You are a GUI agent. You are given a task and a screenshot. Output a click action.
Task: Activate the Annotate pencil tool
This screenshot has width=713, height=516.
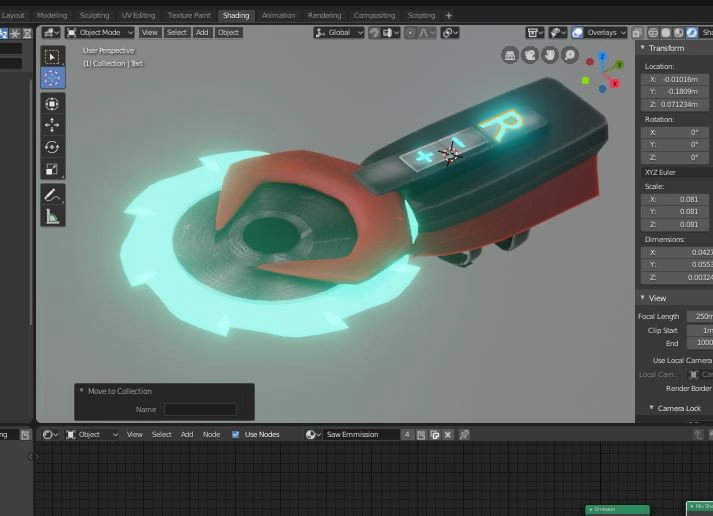tap(52, 195)
